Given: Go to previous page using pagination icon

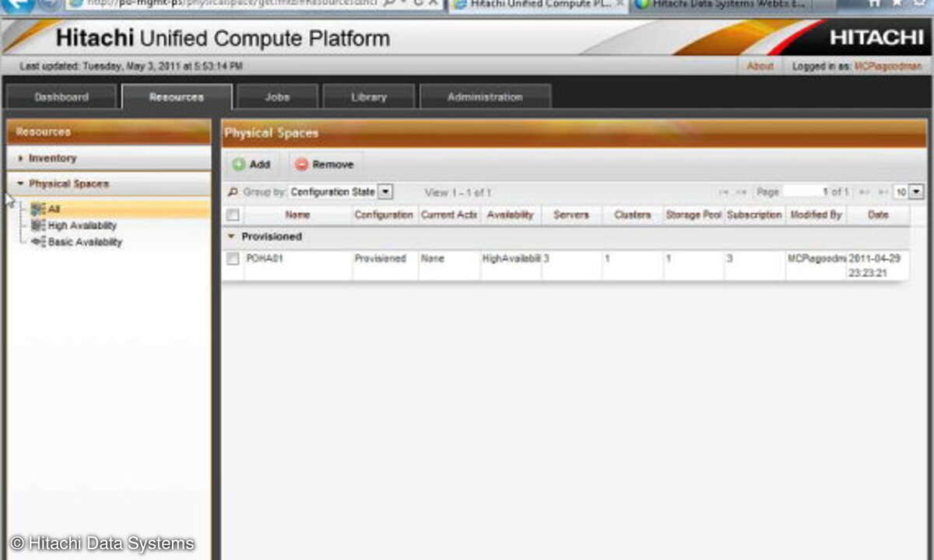Looking at the screenshot, I should pos(741,192).
